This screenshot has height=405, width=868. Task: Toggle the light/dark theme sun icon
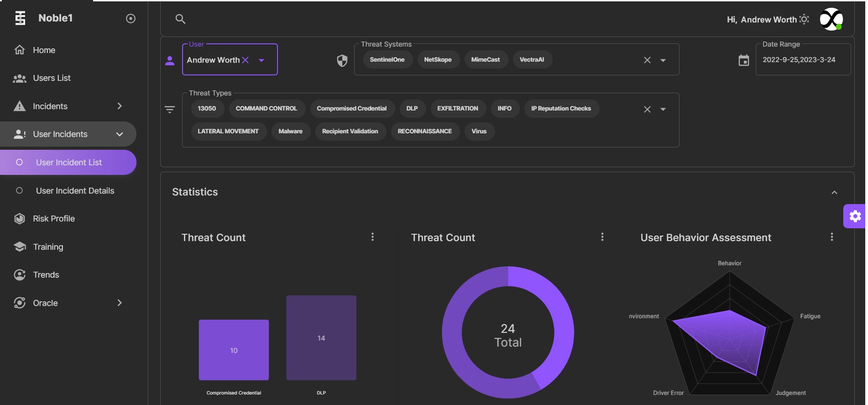[x=804, y=19]
